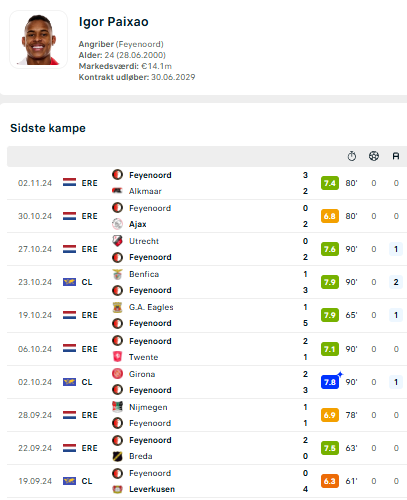The width and height of the screenshot is (407, 500).
Task: Click the minutes played stopwatch icon
Action: pos(352,156)
